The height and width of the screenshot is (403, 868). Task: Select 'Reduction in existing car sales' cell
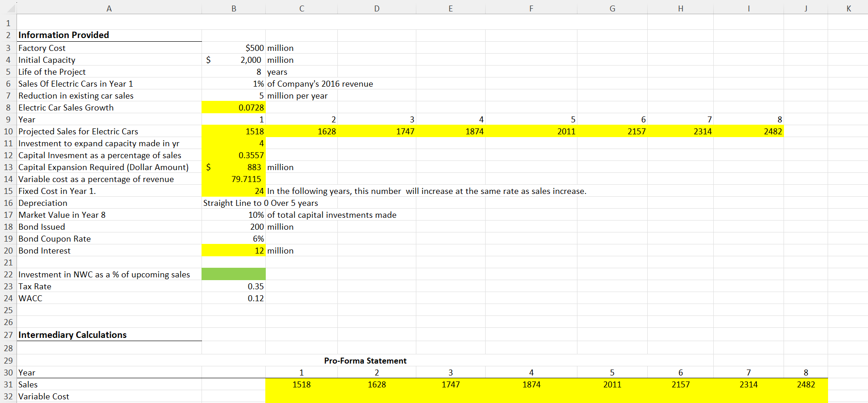(109, 95)
